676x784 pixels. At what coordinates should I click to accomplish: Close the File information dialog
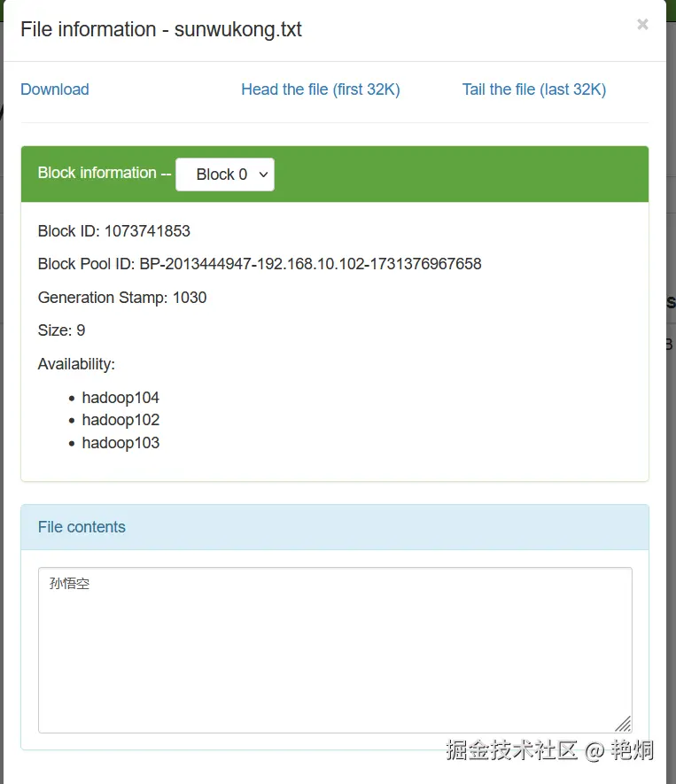[642, 24]
